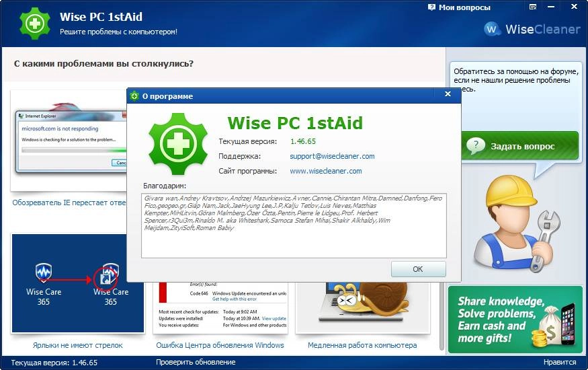The image size is (588, 370).
Task: Minimize the Wise PC 1stAid window
Action: point(551,7)
